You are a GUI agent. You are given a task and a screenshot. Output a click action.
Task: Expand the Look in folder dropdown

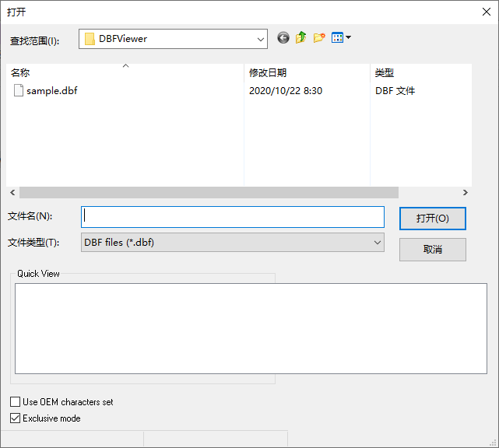[x=261, y=39]
